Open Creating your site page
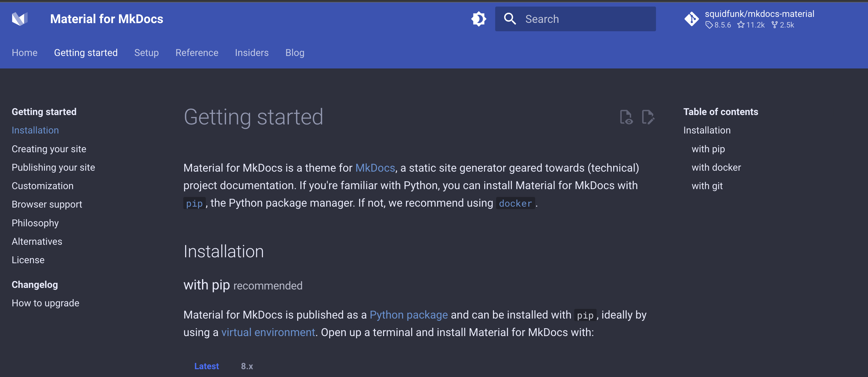The image size is (868, 377). (x=49, y=149)
